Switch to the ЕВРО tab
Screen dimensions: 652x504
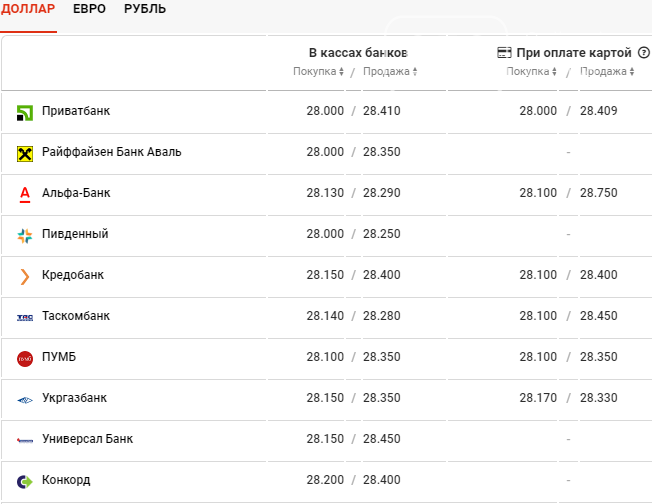(x=89, y=9)
